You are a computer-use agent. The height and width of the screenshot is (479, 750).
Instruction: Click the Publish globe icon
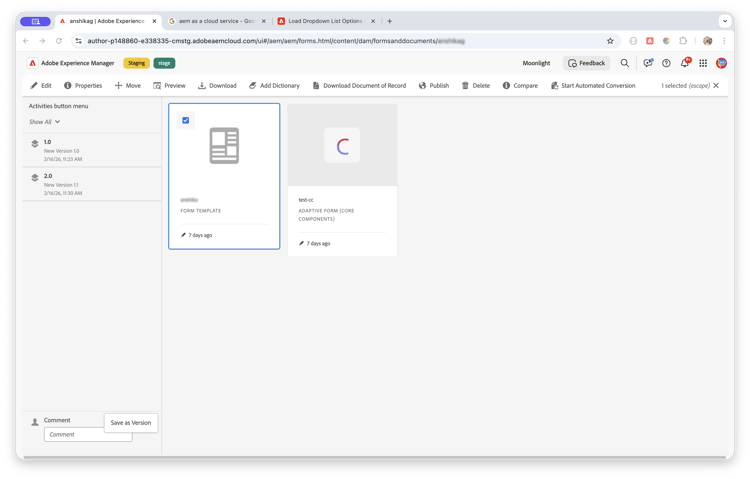(x=422, y=86)
